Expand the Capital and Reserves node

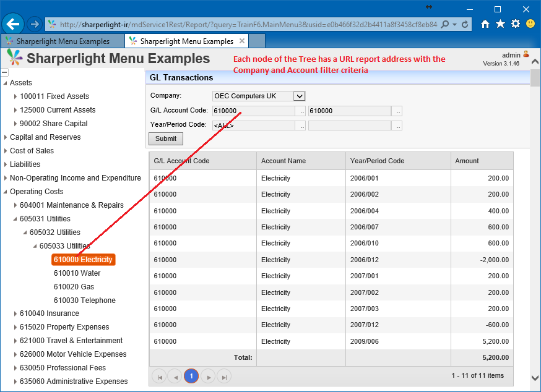(5, 137)
